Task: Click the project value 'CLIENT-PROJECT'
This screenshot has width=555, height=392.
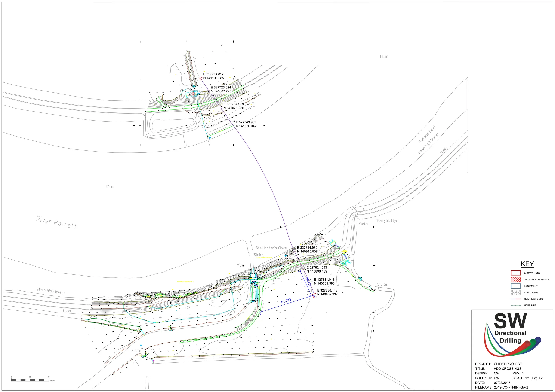Action: point(508,364)
